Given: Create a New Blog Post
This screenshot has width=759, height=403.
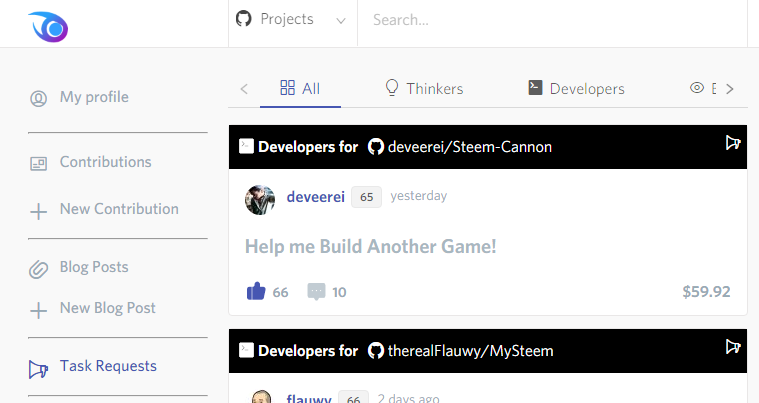Looking at the screenshot, I should click(x=107, y=308).
